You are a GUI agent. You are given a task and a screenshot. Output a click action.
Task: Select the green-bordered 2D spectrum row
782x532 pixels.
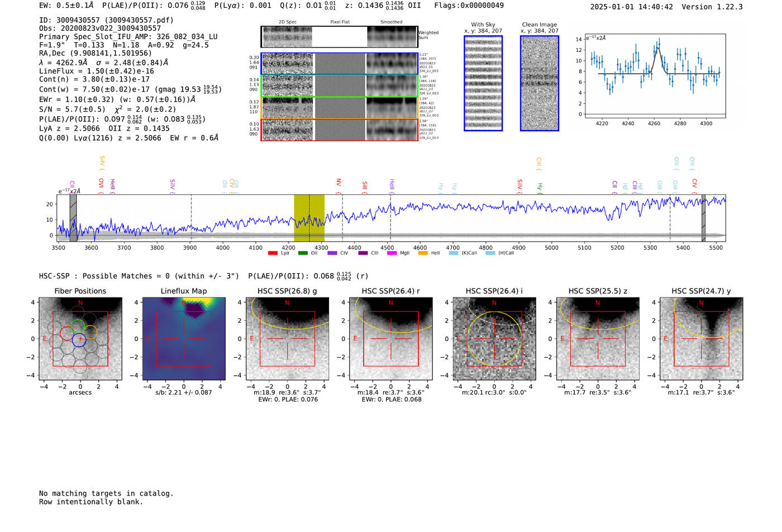pyautogui.click(x=339, y=86)
